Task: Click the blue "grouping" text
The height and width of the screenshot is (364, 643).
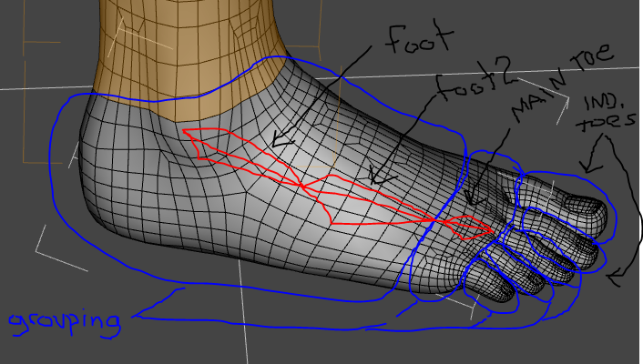Action: [64, 321]
